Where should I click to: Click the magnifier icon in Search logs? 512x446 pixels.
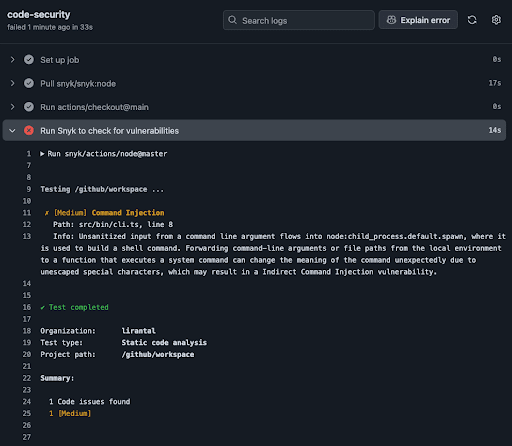pos(233,20)
